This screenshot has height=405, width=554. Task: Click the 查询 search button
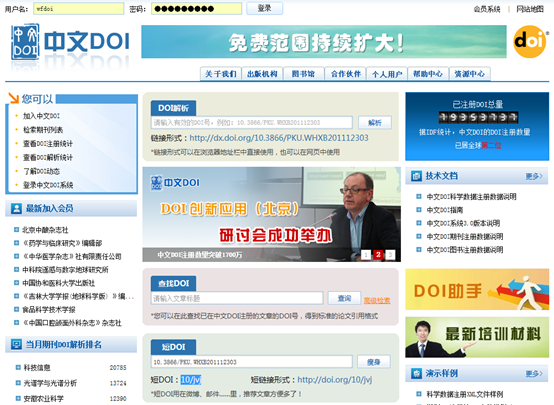pos(344,298)
